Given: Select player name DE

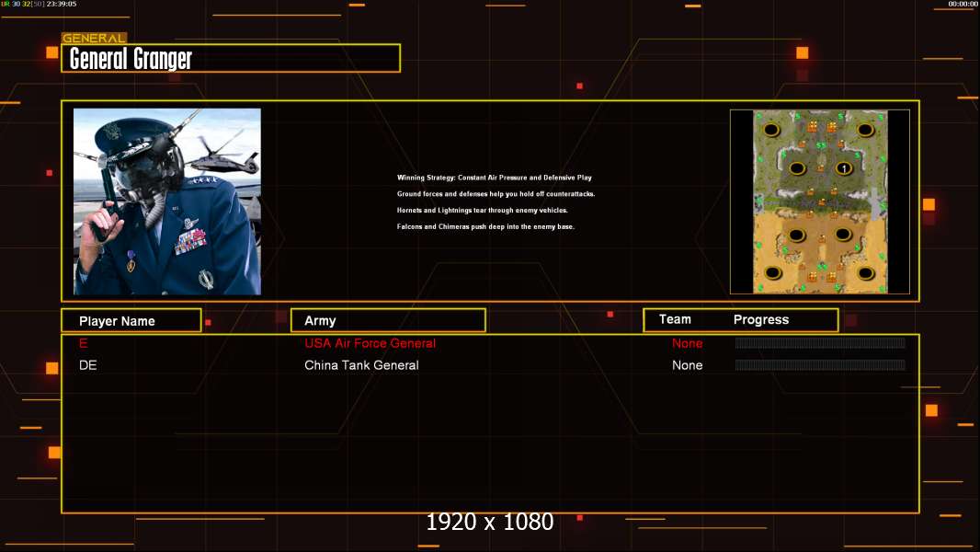Looking at the screenshot, I should pos(88,365).
